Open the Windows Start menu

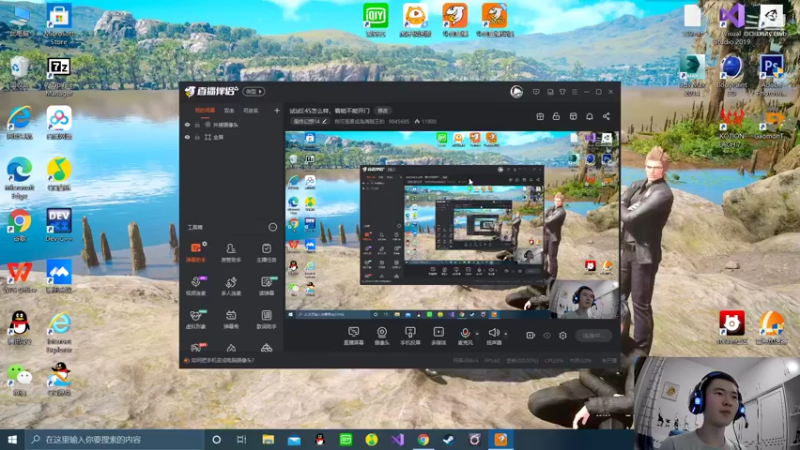tap(12, 439)
